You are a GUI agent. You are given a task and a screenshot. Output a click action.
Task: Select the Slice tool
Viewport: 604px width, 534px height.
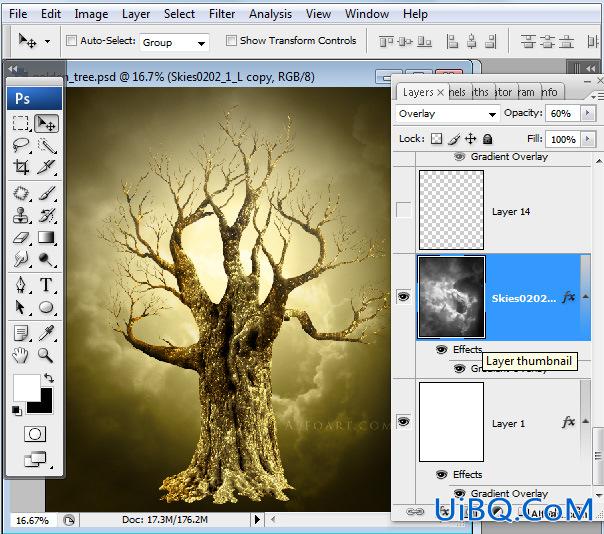pyautogui.click(x=47, y=167)
